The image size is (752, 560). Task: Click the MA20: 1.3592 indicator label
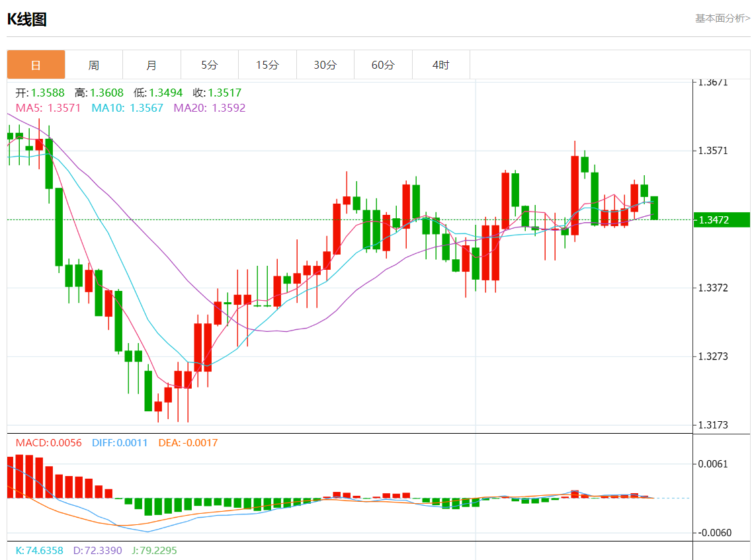pos(210,108)
